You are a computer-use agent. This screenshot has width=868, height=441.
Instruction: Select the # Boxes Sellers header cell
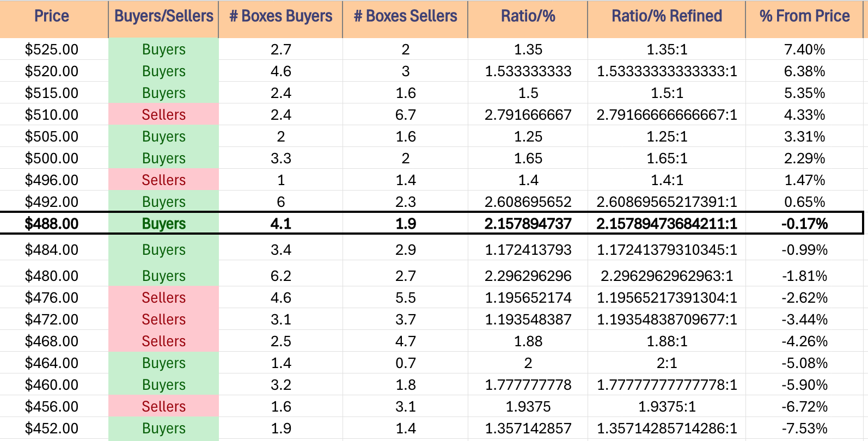point(405,16)
